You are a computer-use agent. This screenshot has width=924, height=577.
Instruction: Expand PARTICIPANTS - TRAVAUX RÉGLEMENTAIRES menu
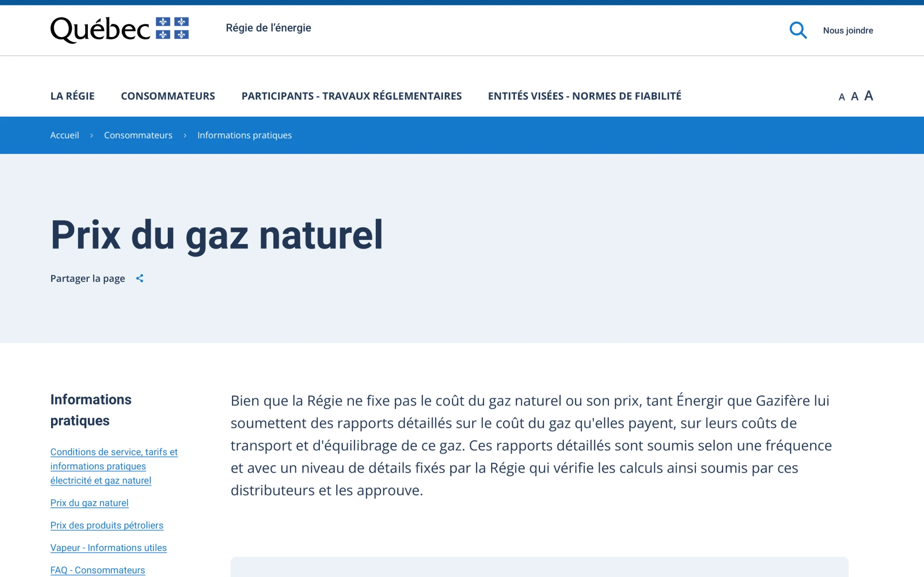(x=351, y=96)
